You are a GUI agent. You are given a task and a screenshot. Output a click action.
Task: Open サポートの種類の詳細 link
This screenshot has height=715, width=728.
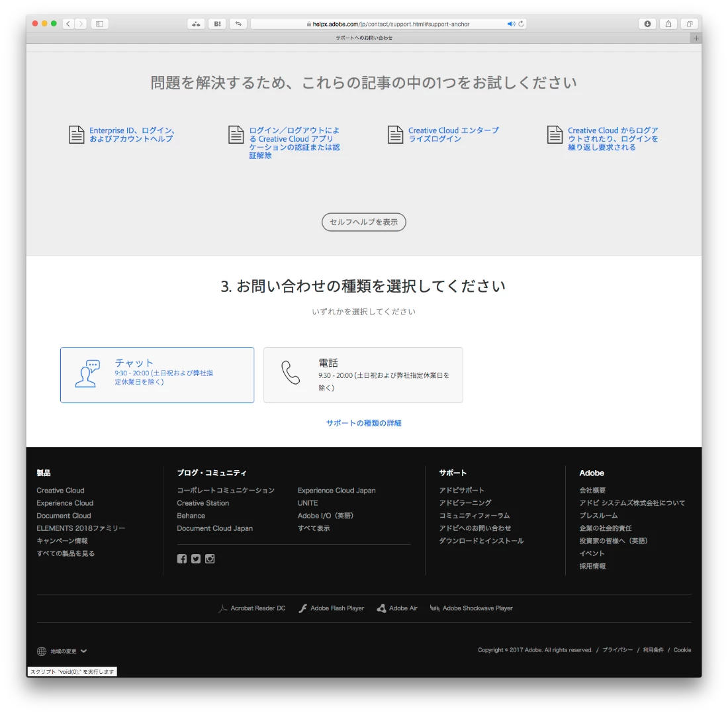click(364, 423)
